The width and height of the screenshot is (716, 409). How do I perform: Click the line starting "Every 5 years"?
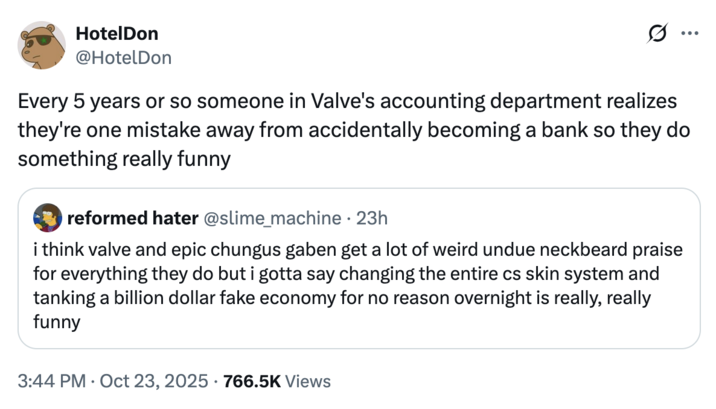pos(347,103)
